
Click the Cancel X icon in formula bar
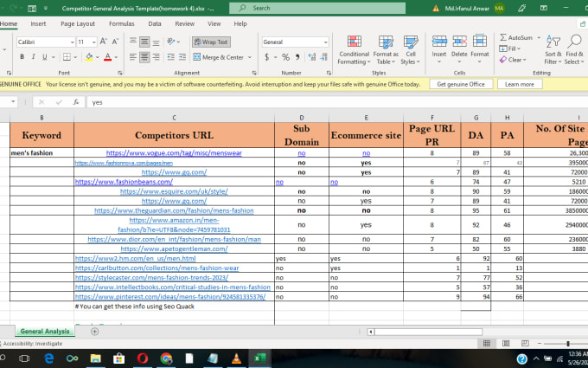[42, 102]
